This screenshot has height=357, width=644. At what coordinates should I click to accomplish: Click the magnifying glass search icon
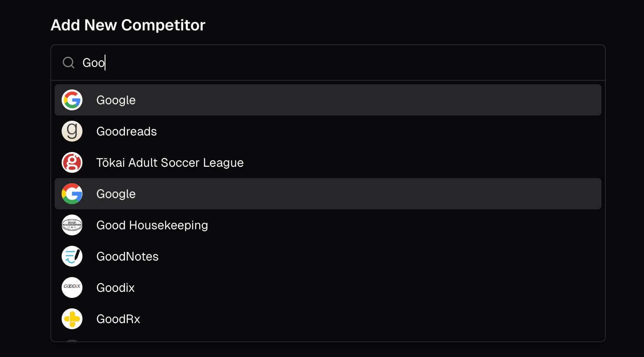pyautogui.click(x=68, y=63)
